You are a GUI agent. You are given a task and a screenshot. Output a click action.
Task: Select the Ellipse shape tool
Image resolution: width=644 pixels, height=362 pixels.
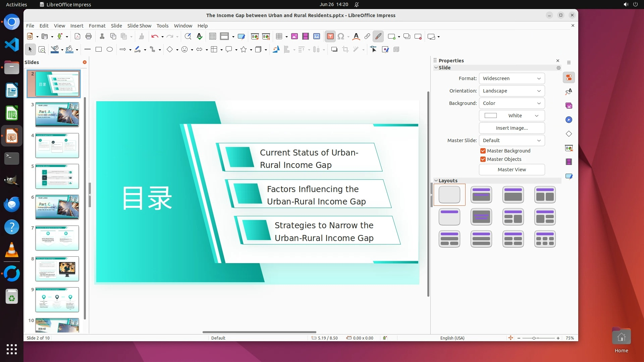click(110, 50)
